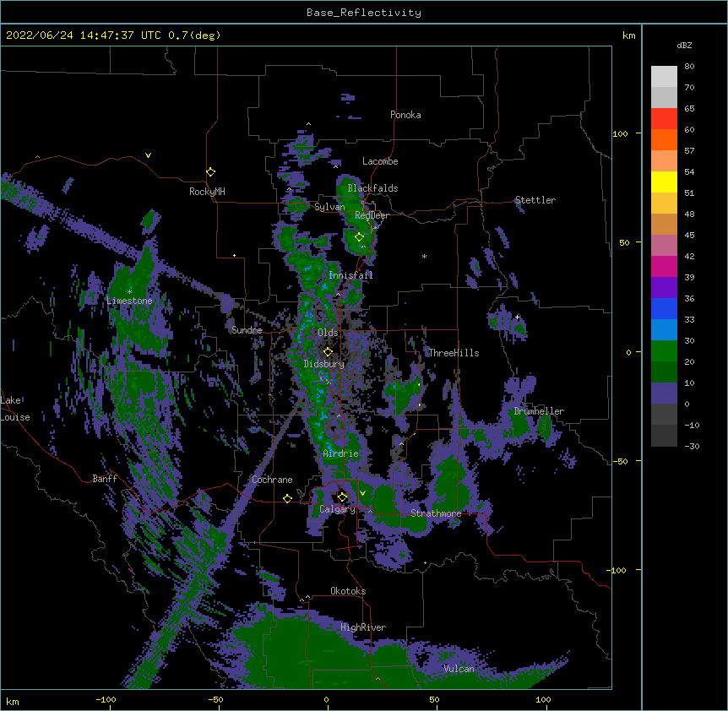This screenshot has height=711, width=728.
Task: Click the Lake Louise label
Action: click(x=14, y=409)
